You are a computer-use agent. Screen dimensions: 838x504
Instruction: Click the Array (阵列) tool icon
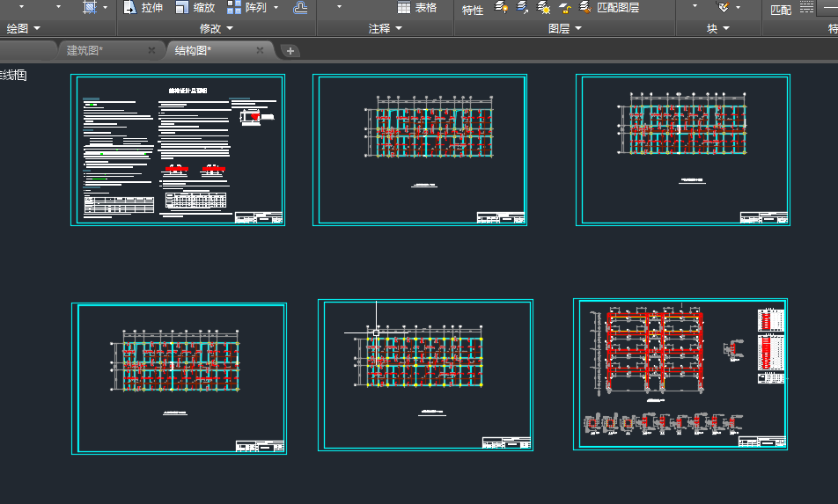click(234, 8)
